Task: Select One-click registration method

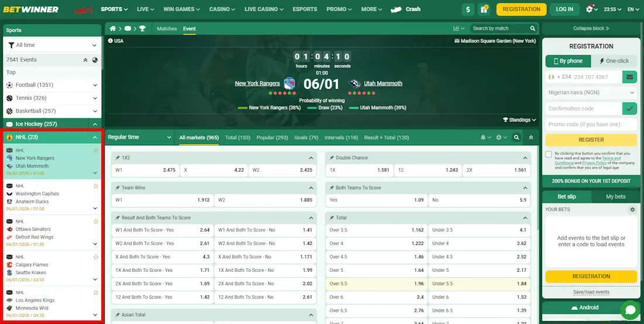Action: pos(614,61)
